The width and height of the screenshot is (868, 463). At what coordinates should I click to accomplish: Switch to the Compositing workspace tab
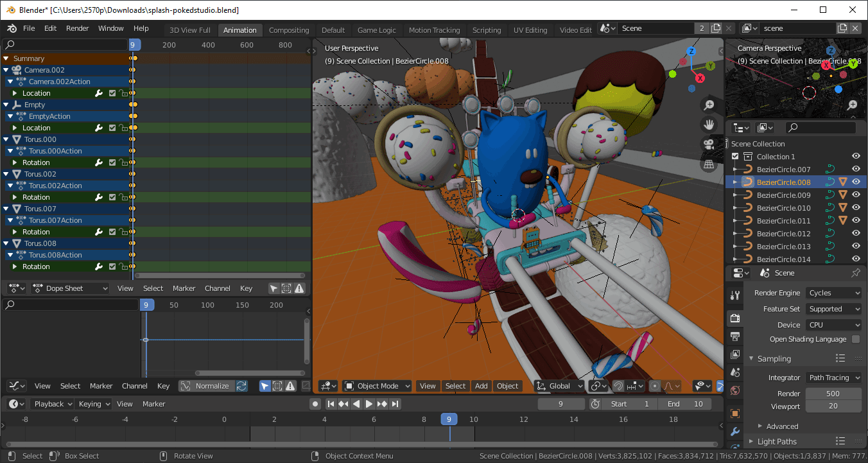point(289,30)
